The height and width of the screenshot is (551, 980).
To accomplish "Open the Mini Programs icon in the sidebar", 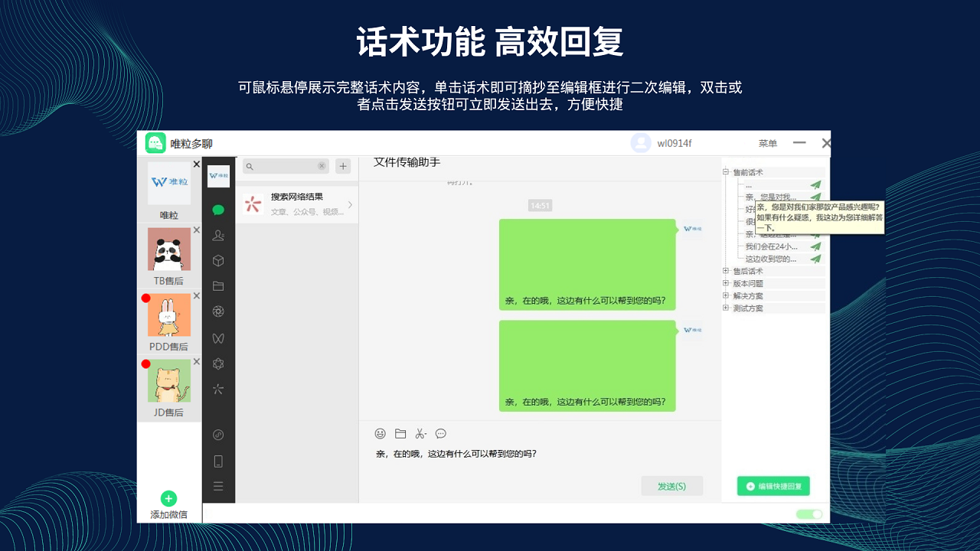I will point(218,435).
